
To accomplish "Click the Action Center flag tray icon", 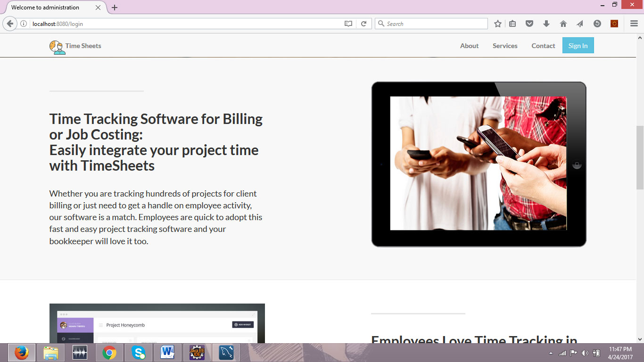I will [574, 353].
